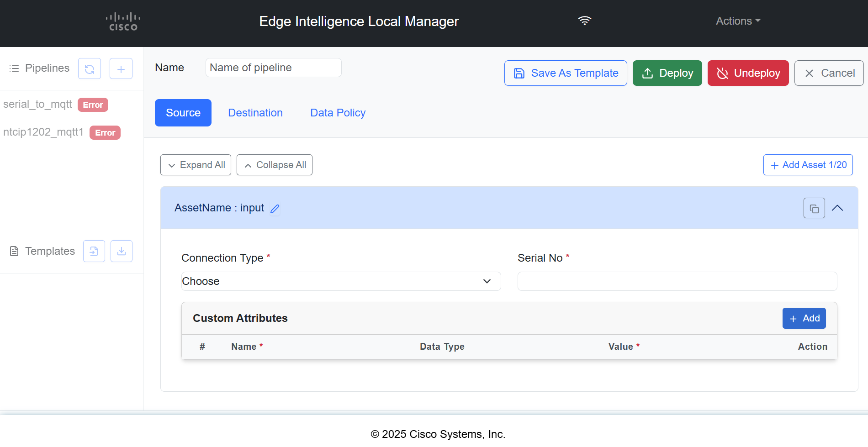Open the Connection Type dropdown
This screenshot has height=447, width=868.
(x=341, y=281)
